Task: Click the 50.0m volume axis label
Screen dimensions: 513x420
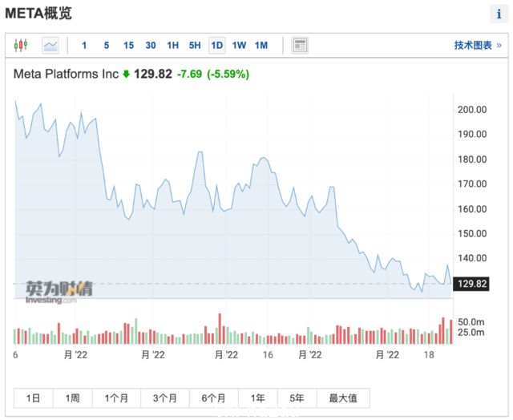Action: [x=471, y=322]
